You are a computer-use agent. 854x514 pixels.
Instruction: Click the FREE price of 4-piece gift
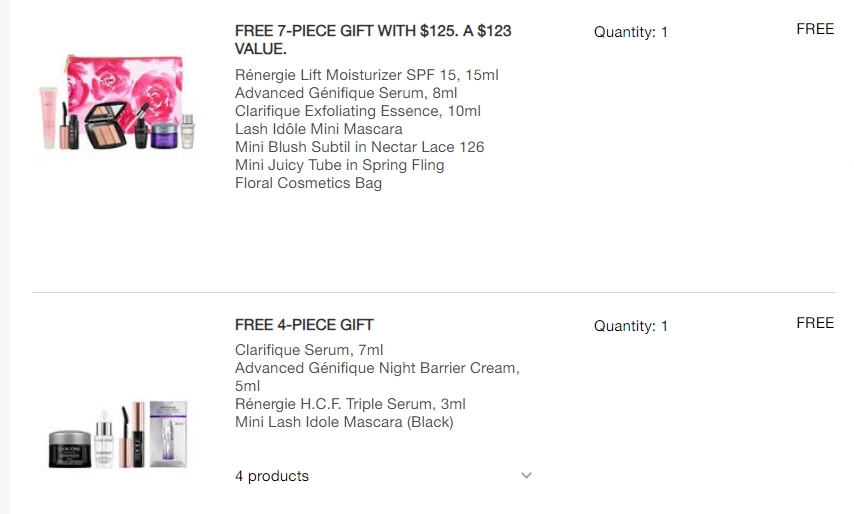coord(815,323)
